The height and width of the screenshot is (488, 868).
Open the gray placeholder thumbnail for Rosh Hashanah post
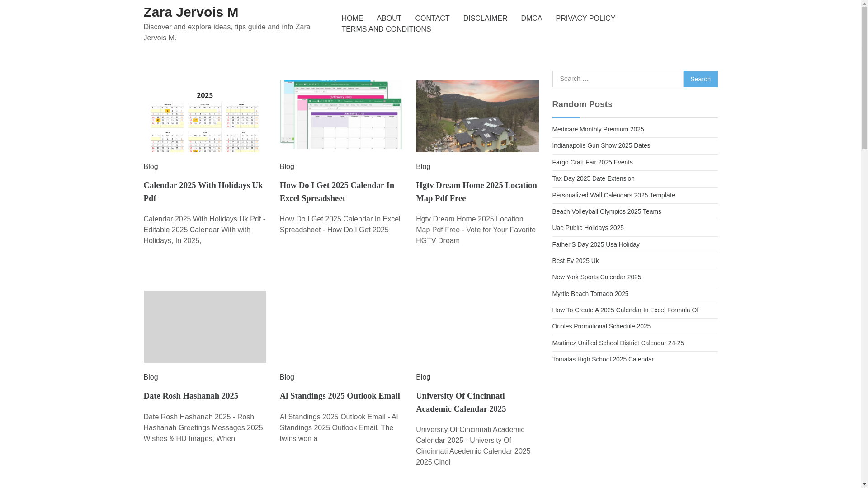pyautogui.click(x=205, y=327)
